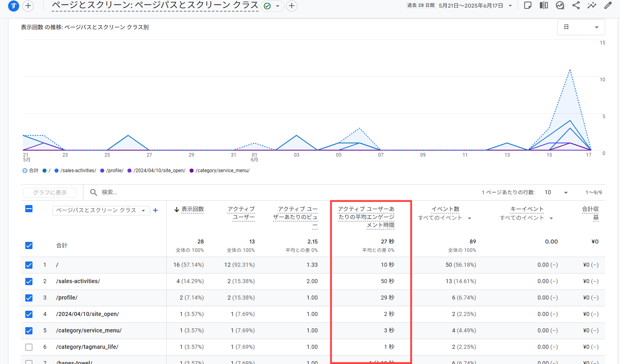
Task: Customize report with the pencil icon
Action: 608,6
